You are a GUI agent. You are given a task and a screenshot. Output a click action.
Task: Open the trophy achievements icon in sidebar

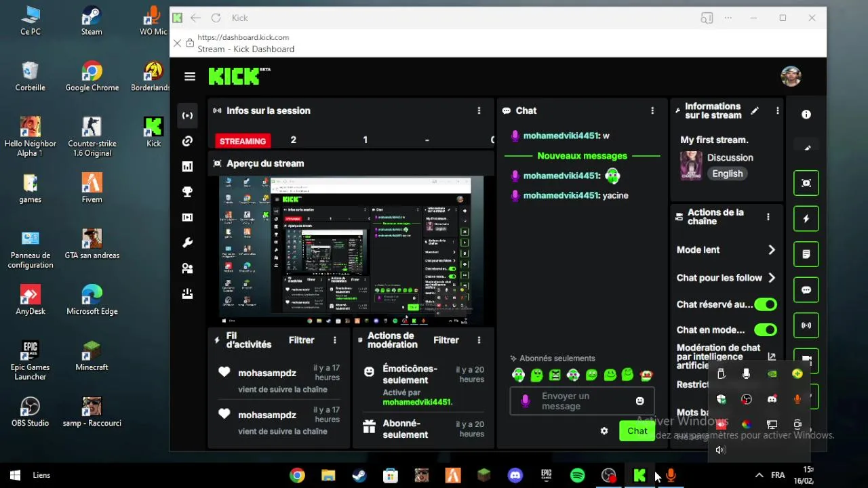(x=188, y=192)
